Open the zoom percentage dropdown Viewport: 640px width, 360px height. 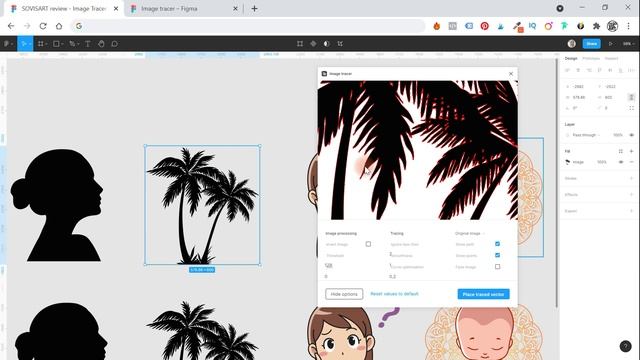tap(628, 44)
